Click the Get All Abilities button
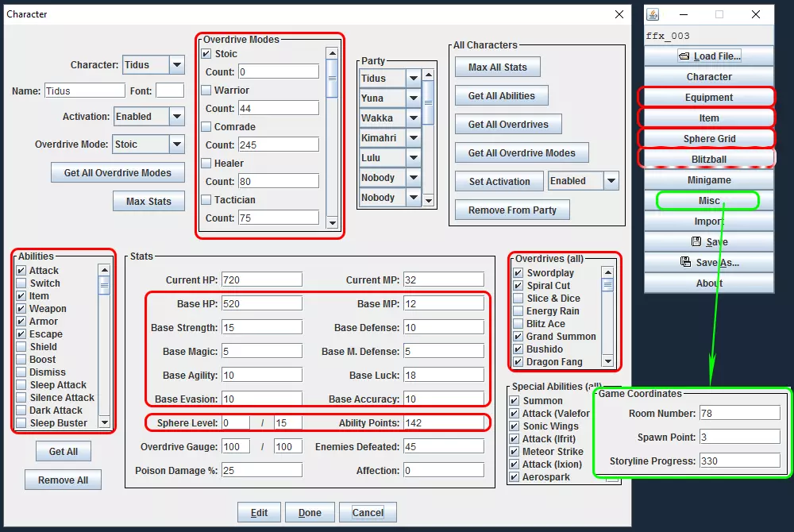 [501, 95]
